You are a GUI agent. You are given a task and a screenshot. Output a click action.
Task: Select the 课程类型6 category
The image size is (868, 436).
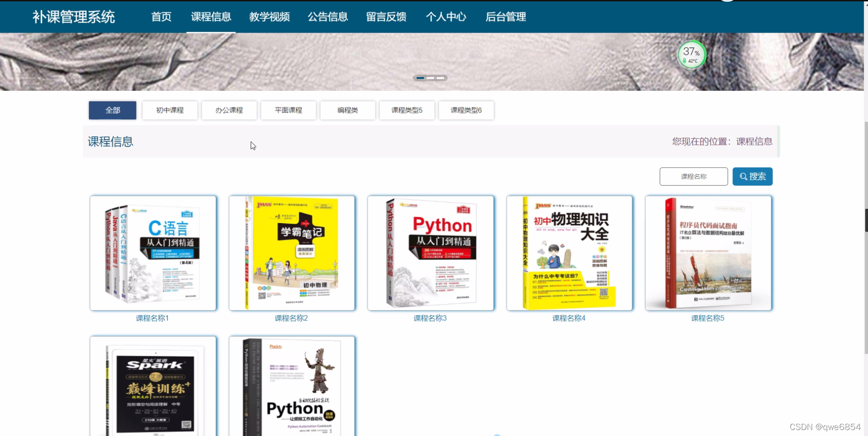tap(466, 110)
